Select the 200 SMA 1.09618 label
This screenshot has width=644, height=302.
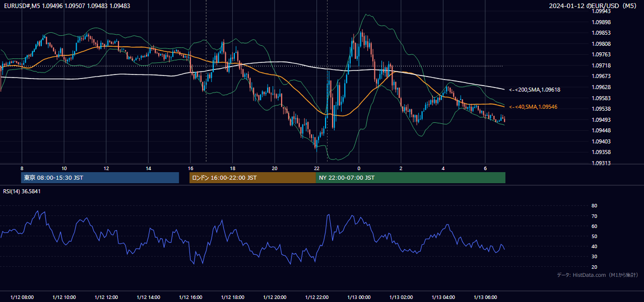tap(535, 90)
